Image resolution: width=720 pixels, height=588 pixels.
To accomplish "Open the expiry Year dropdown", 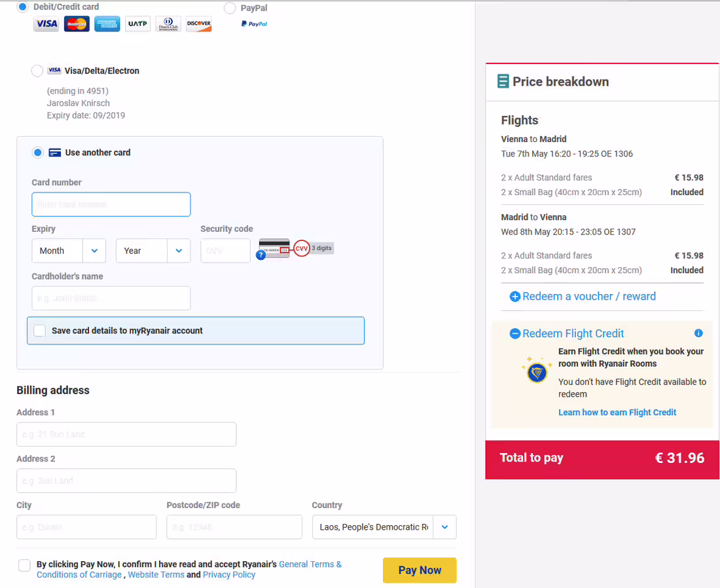I will [x=153, y=251].
